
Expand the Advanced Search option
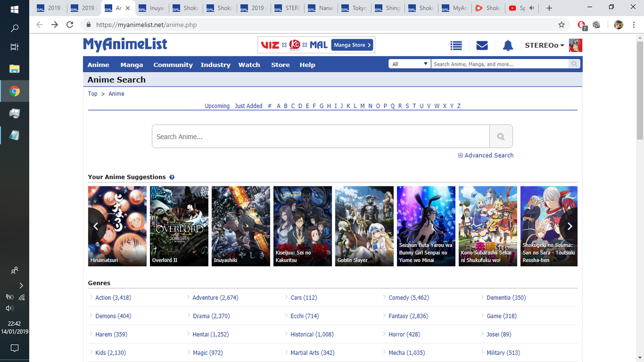pyautogui.click(x=486, y=155)
